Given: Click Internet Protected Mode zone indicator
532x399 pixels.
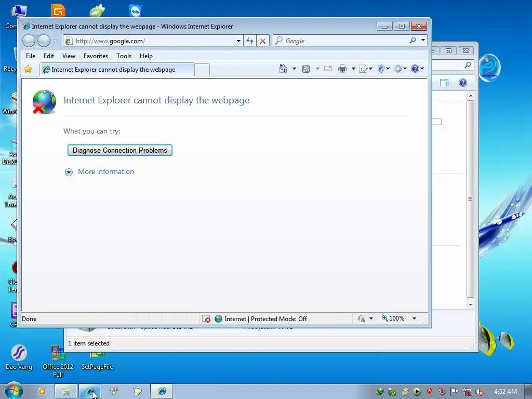Looking at the screenshot, I should click(x=261, y=318).
